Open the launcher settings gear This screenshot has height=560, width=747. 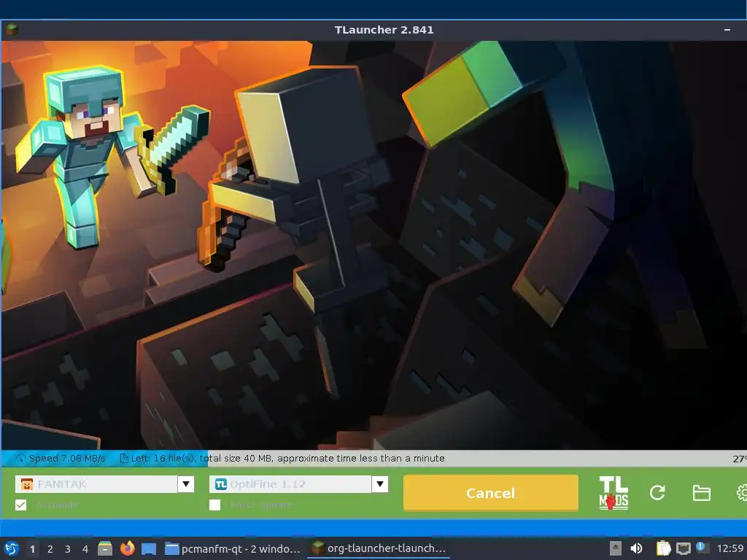(x=741, y=493)
